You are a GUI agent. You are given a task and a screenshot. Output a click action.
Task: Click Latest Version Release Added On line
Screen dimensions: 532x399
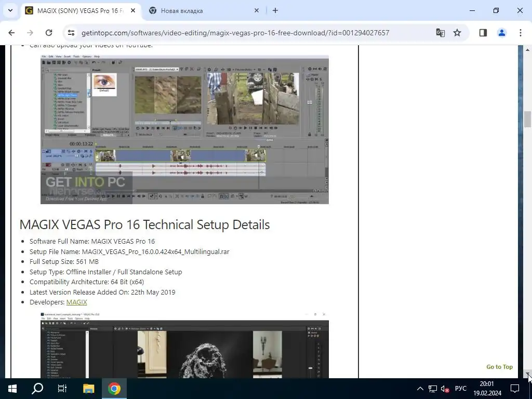coord(102,292)
